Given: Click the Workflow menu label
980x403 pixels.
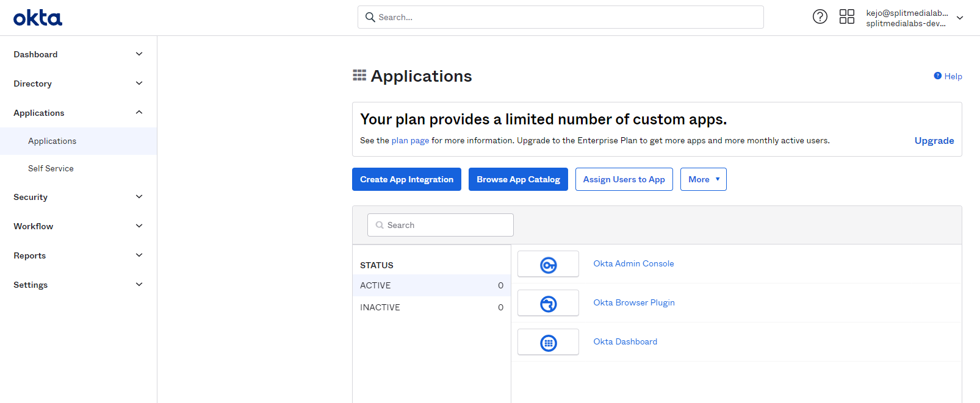Looking at the screenshot, I should [x=33, y=226].
